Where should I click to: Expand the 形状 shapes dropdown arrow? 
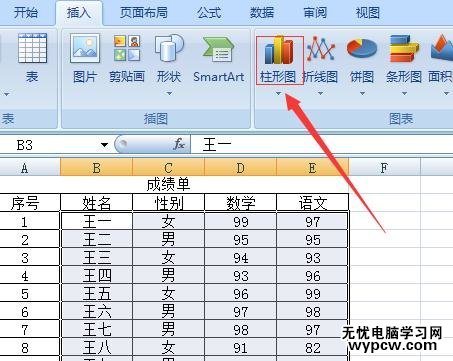pyautogui.click(x=169, y=94)
